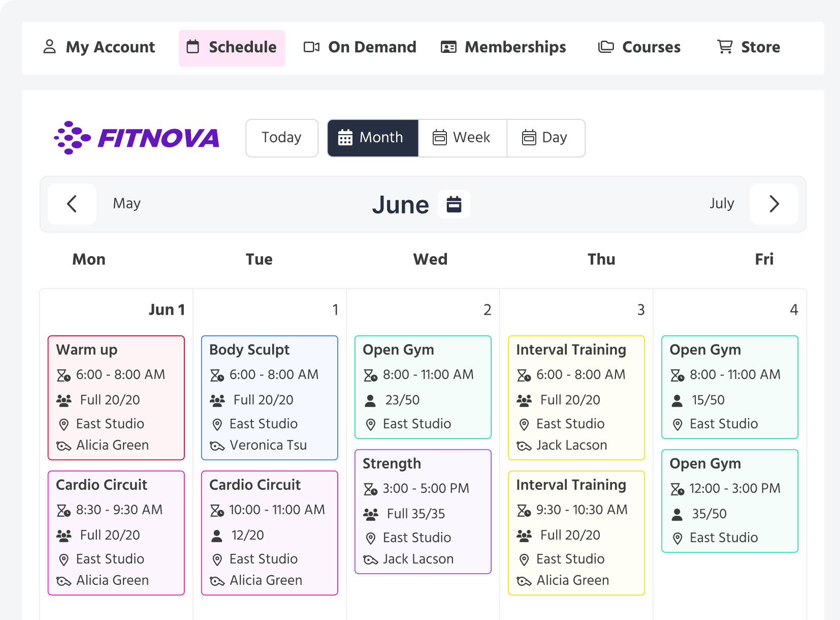840x620 pixels.
Task: Open Interval Training 9:30 - 10:30 AM card
Action: 576,533
